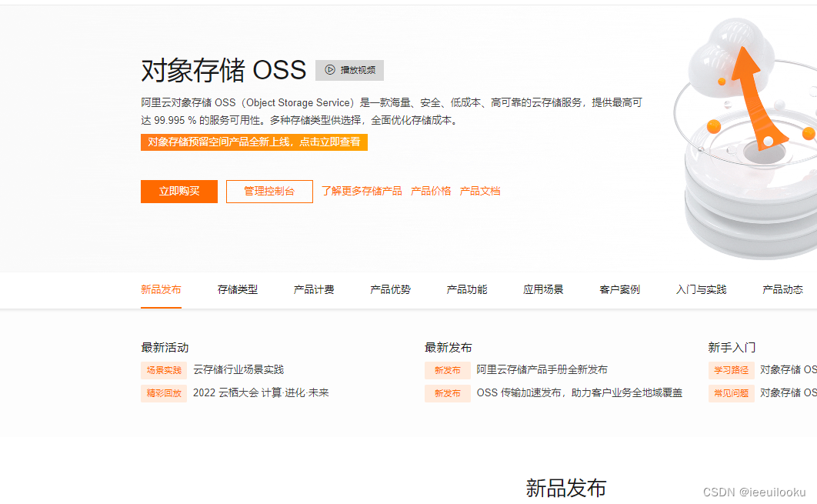The width and height of the screenshot is (817, 504).
Task: Click the 精彩回放 tag
Action: pos(164,393)
